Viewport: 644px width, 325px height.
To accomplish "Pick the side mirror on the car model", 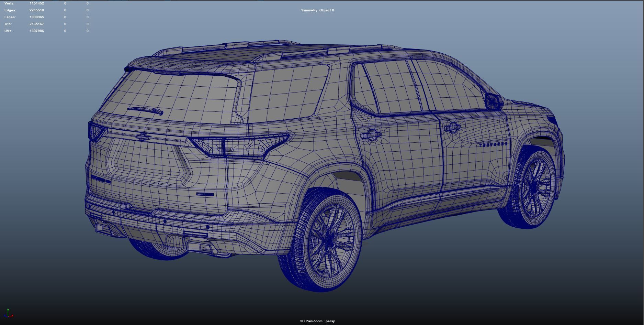I will pyautogui.click(x=493, y=101).
